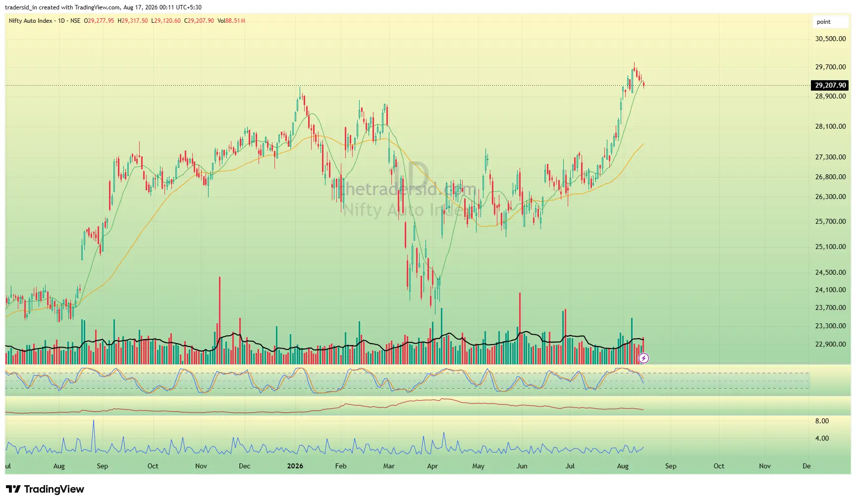Click the close value C29,207.90 in legend
The image size is (856, 504).
[x=199, y=21]
